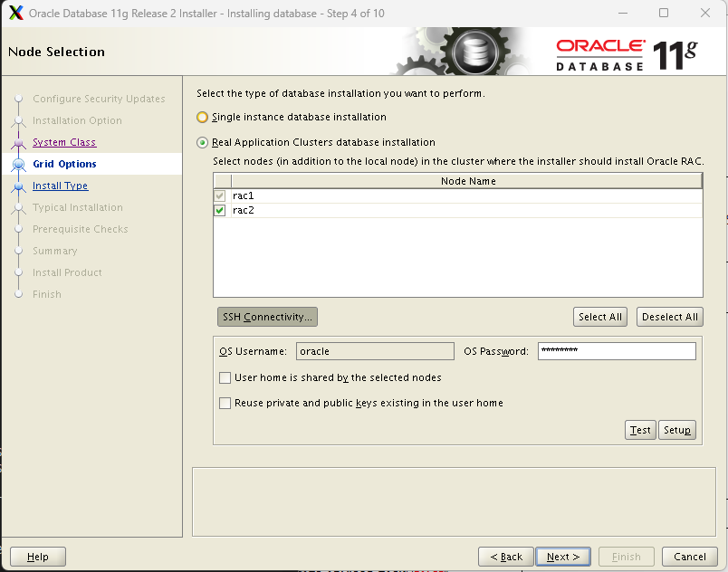Close the installer window
The image size is (728, 572).
click(x=705, y=13)
